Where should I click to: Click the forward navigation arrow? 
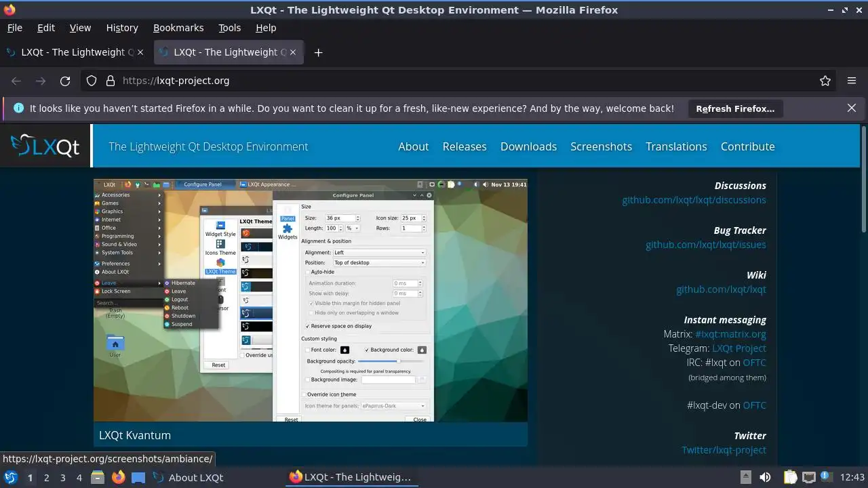[41, 81]
